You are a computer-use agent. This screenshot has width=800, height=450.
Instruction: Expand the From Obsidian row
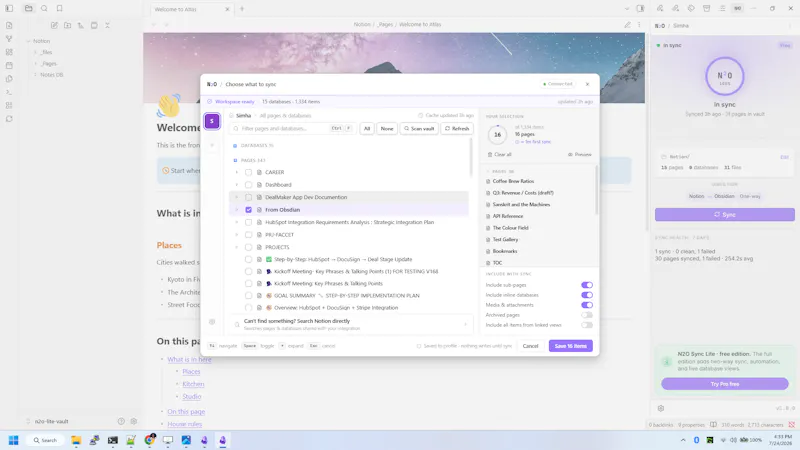[237, 210]
